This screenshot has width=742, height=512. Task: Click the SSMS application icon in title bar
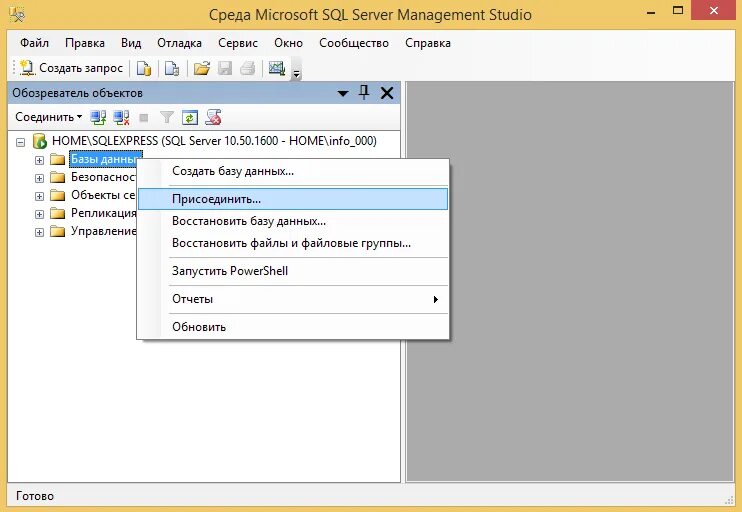[x=17, y=14]
